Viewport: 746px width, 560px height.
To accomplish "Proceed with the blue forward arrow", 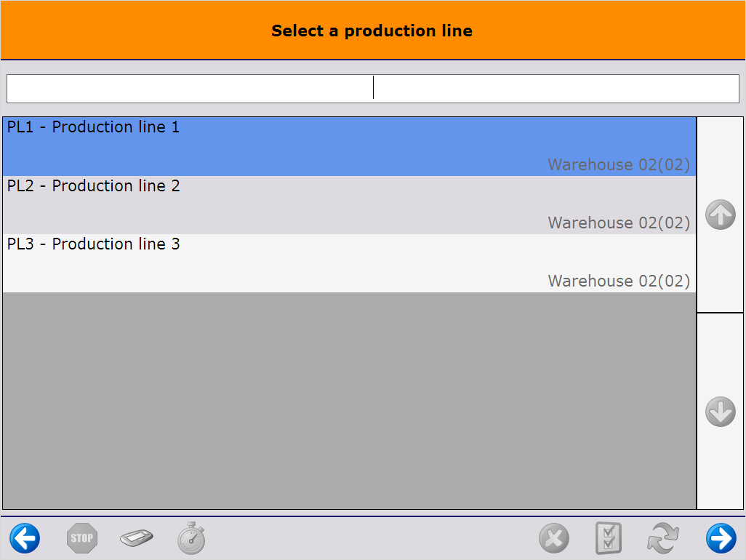I will [721, 539].
